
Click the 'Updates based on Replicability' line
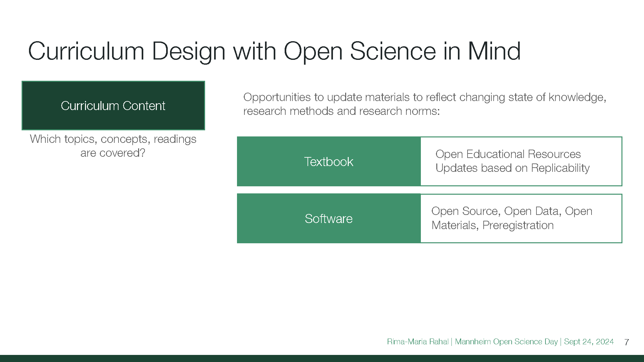513,168
